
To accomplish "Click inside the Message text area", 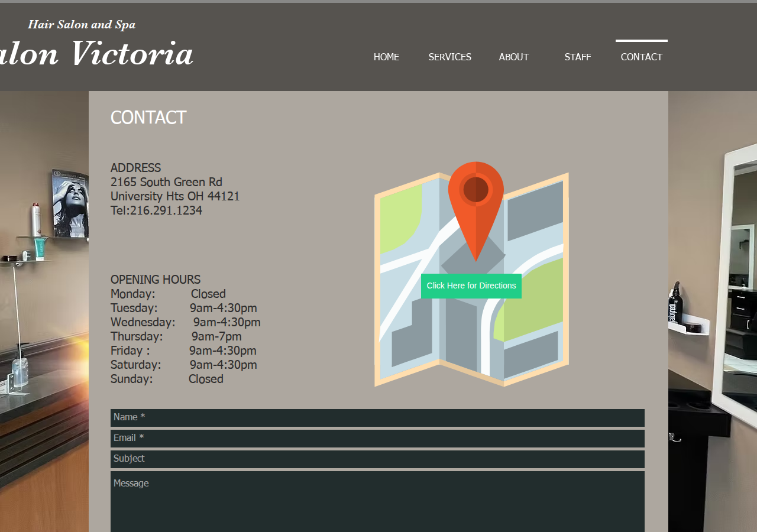I will pyautogui.click(x=377, y=502).
